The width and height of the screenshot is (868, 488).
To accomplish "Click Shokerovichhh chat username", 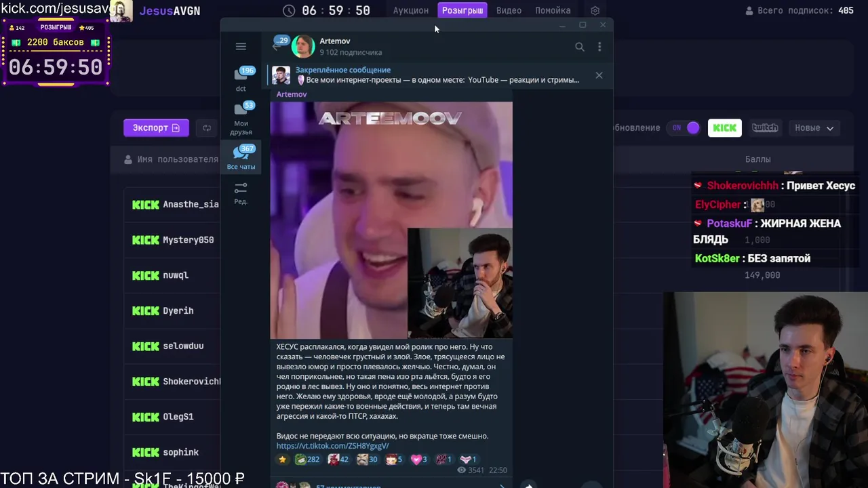I will (743, 186).
